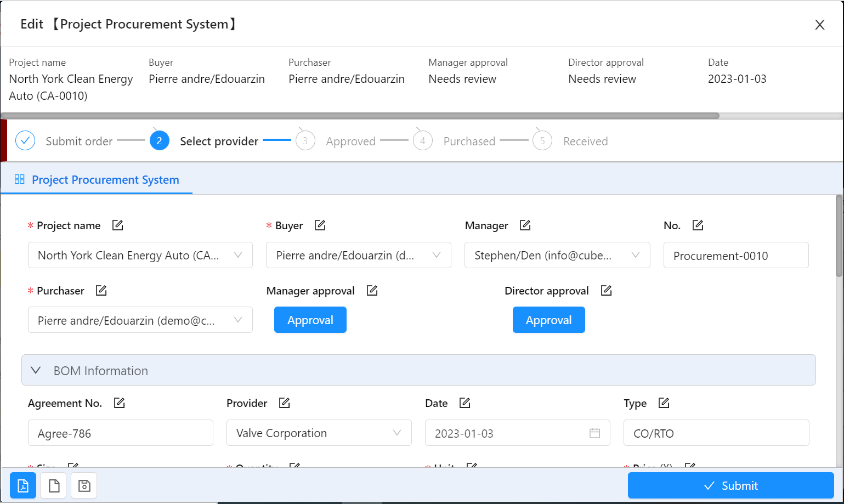
Task: Click Needs review under Manager approval header
Action: point(462,79)
